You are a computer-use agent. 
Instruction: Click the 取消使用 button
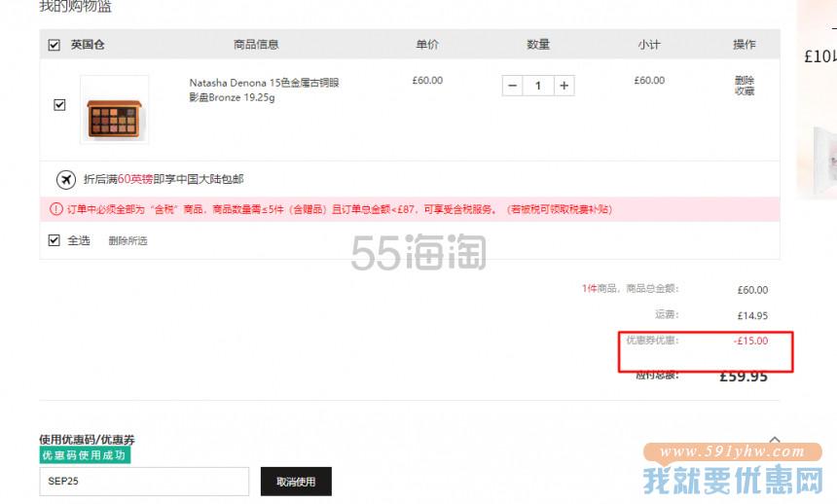[296, 482]
